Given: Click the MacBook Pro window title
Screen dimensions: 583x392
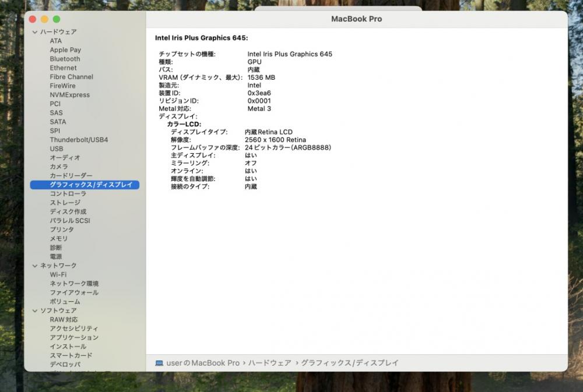Looking at the screenshot, I should click(357, 19).
